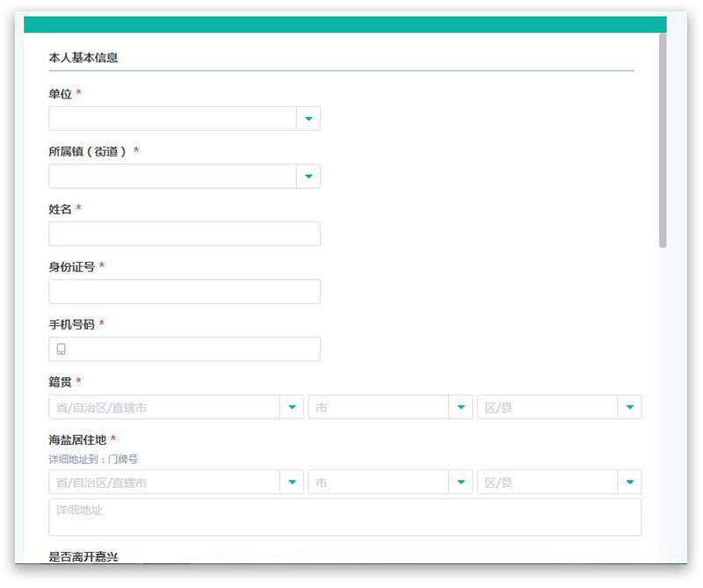Image resolution: width=703 pixels, height=588 pixels.
Task: Click into the 身份证号 input field
Action: tap(185, 292)
